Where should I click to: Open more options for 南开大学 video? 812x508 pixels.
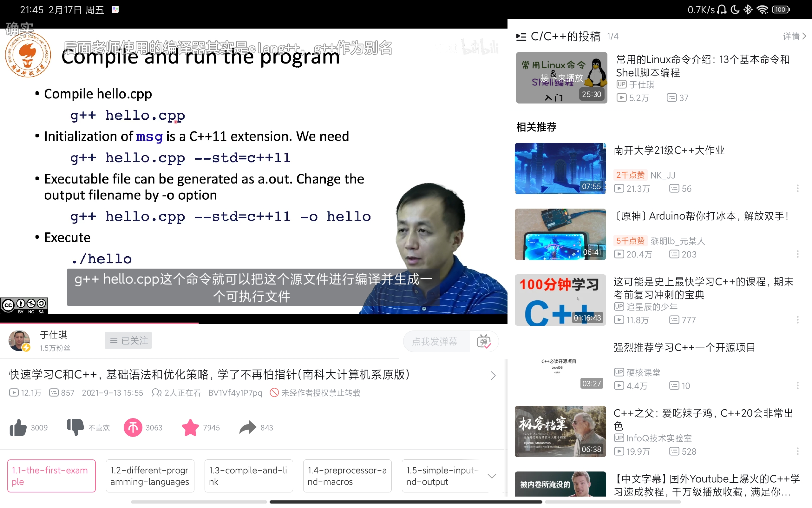[798, 188]
